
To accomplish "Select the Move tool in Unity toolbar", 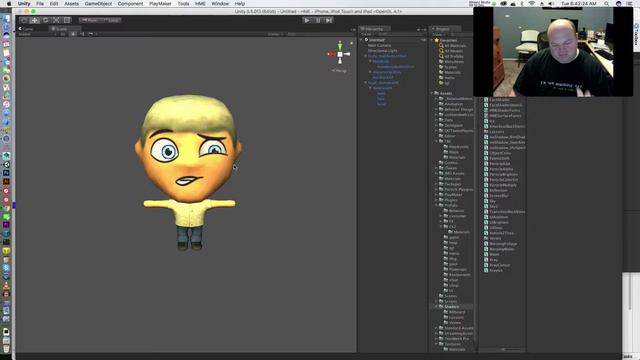I will point(35,20).
